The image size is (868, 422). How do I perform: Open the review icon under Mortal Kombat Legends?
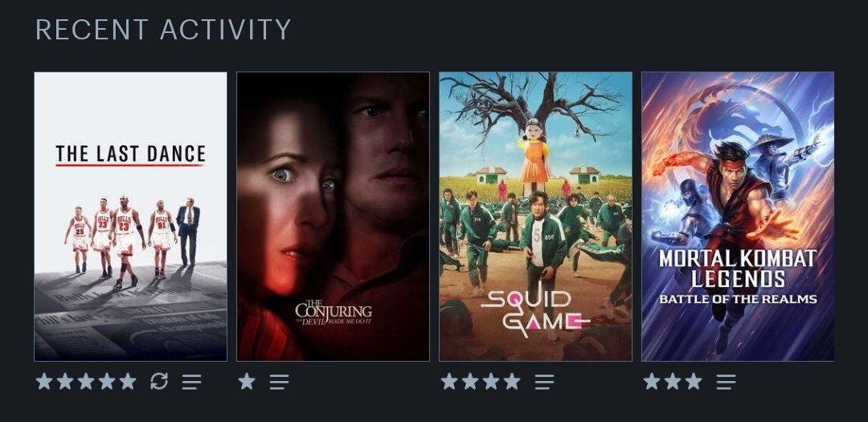726,382
